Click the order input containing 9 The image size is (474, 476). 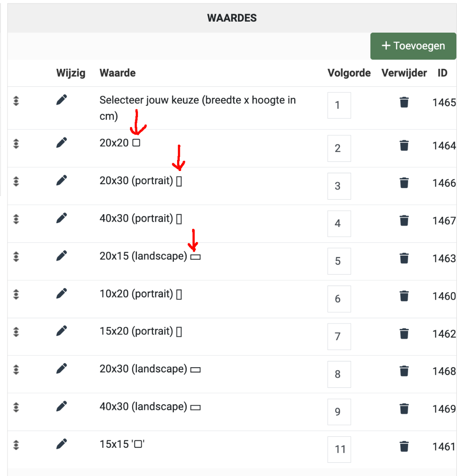pos(339,412)
